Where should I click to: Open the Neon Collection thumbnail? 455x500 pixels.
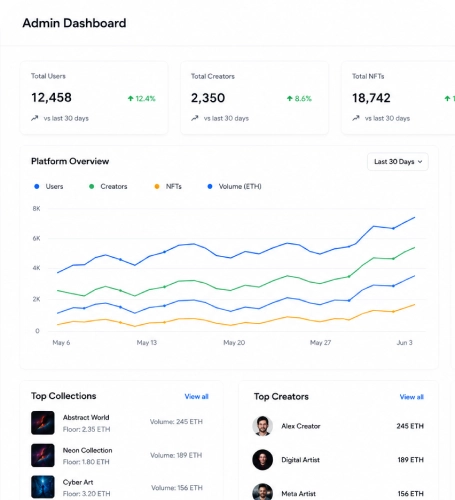click(x=43, y=455)
